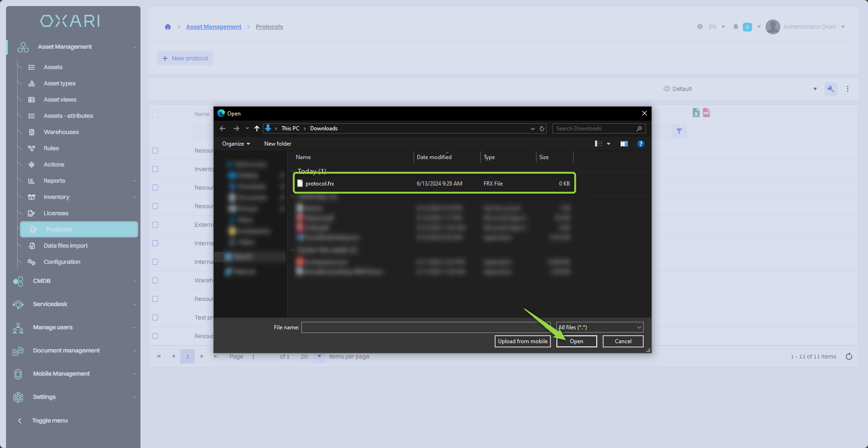Image resolution: width=868 pixels, height=448 pixels.
Task: Click the home icon in breadcrumb
Action: (168, 27)
